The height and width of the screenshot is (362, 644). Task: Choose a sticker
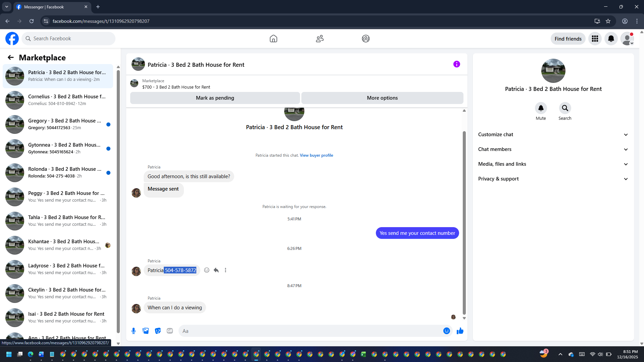(158, 331)
